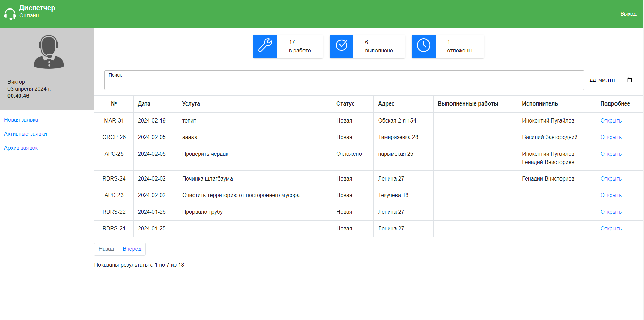Click the Обская 2-я 154 address cell

403,120
